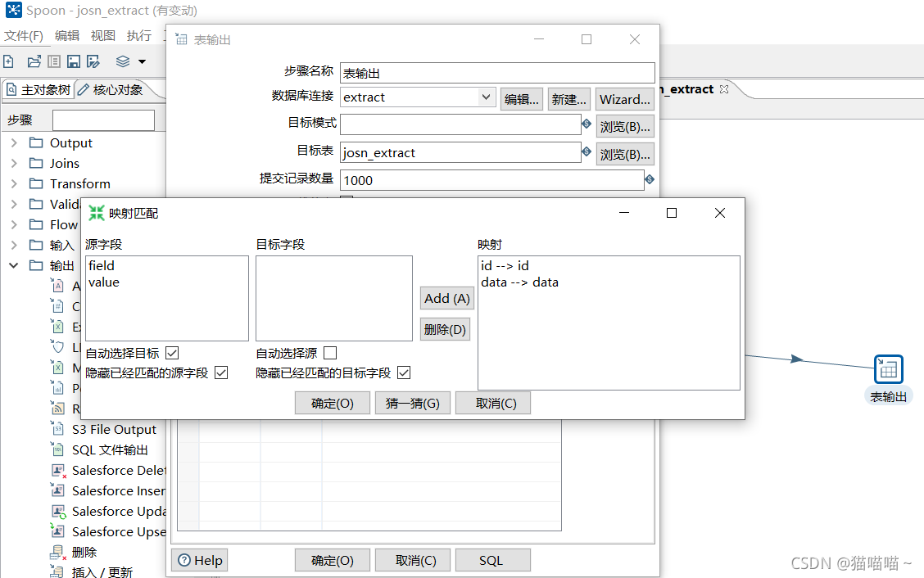
Task: Switch to the 核心对象 tab
Action: 111,89
